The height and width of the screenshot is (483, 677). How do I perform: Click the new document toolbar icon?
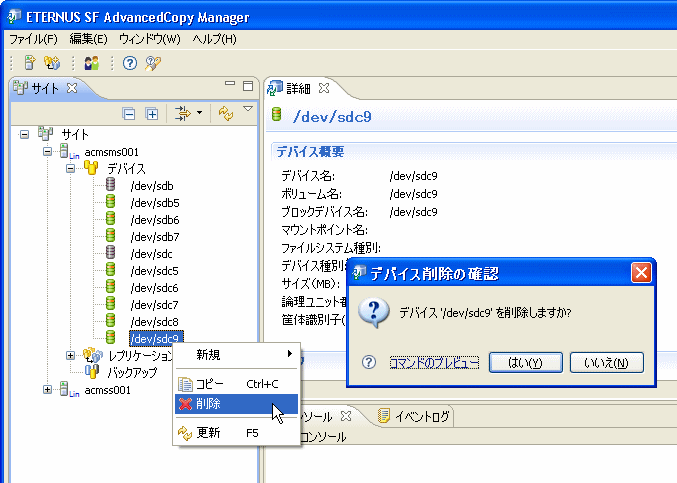coord(30,63)
